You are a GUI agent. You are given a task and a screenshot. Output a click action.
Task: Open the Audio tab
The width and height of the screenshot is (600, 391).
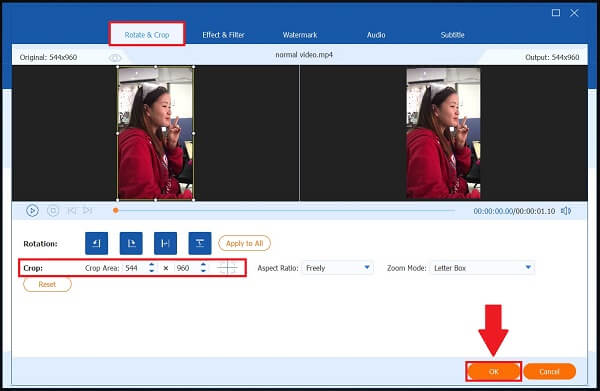click(376, 35)
